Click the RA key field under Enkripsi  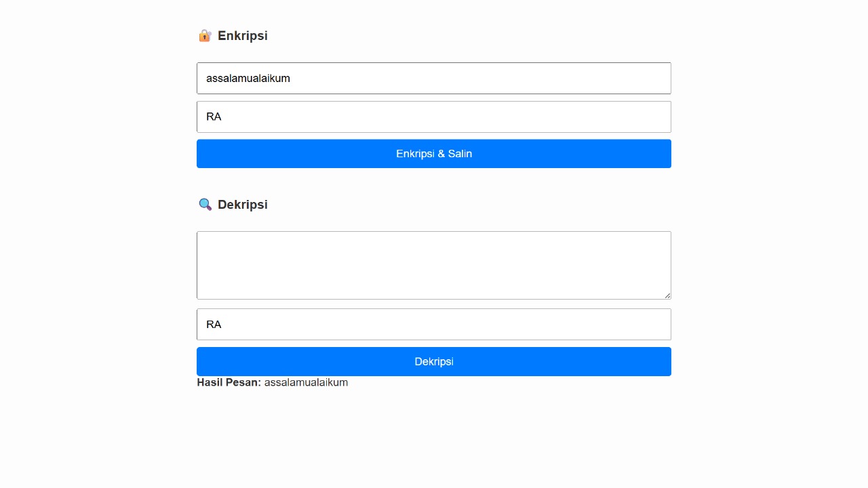[434, 117]
